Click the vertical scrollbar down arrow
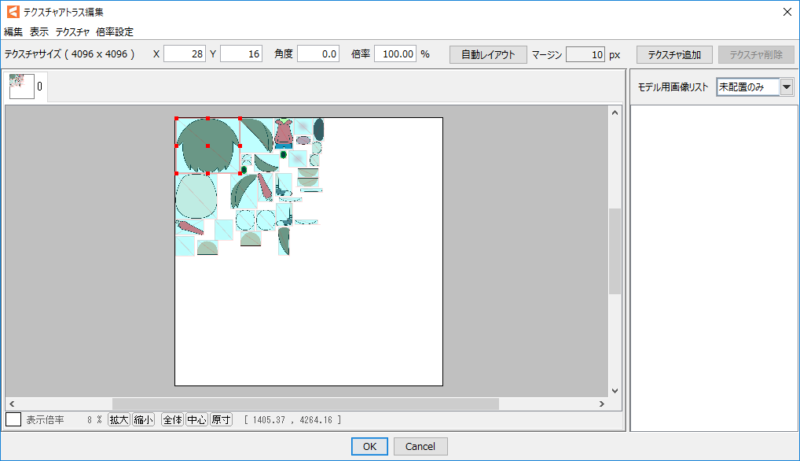This screenshot has width=800, height=461. click(x=615, y=391)
